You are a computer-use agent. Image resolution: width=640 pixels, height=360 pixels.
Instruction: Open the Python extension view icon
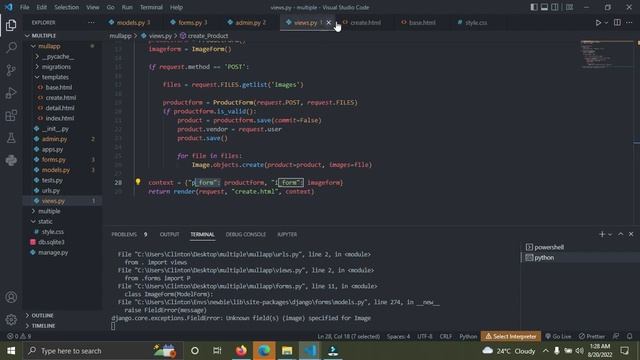(x=11, y=160)
